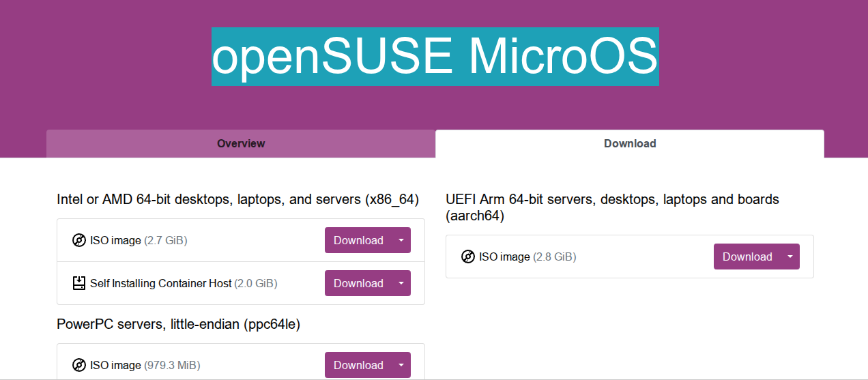Screen dimensions: 868x380
Task: Click disc icon next to the 979.3 MiB ISO image
Action: (x=79, y=365)
